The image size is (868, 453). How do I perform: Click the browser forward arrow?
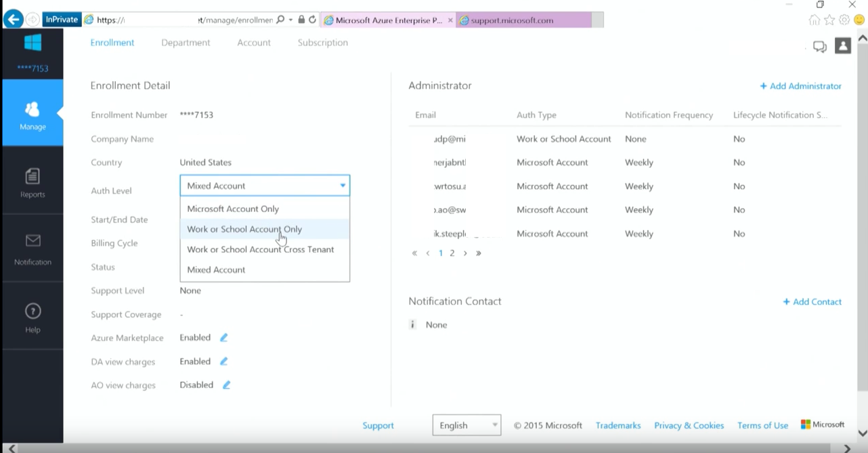click(x=32, y=20)
